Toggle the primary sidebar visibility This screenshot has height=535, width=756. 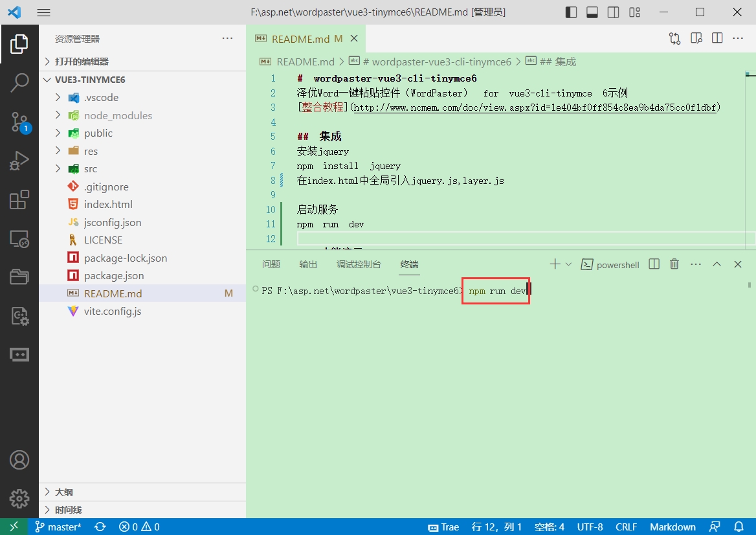tap(571, 12)
